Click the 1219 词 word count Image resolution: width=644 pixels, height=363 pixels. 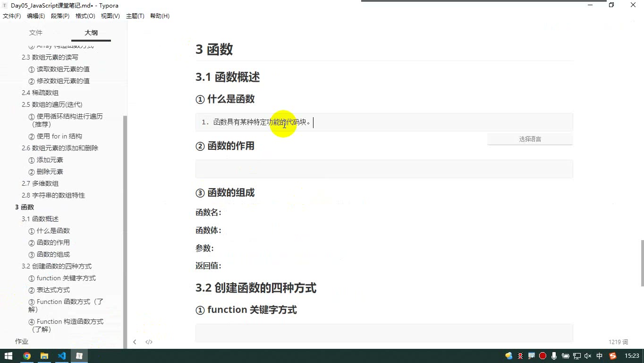click(618, 342)
